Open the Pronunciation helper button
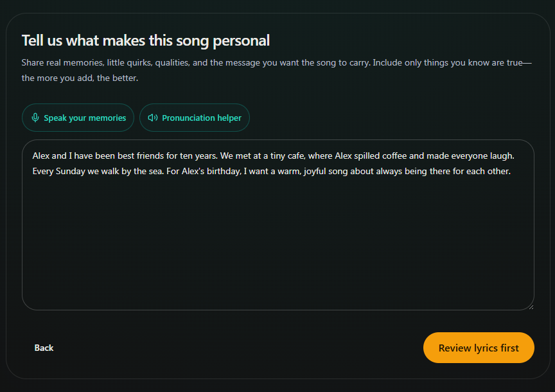This screenshot has height=392, width=555. click(195, 118)
